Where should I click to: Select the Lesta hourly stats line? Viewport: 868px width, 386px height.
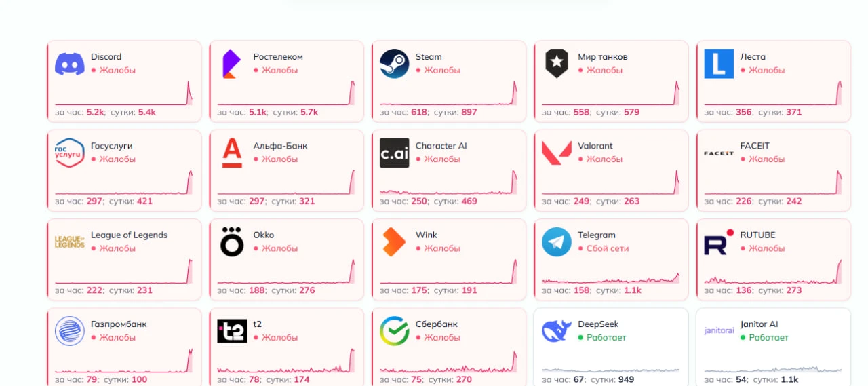pos(753,112)
